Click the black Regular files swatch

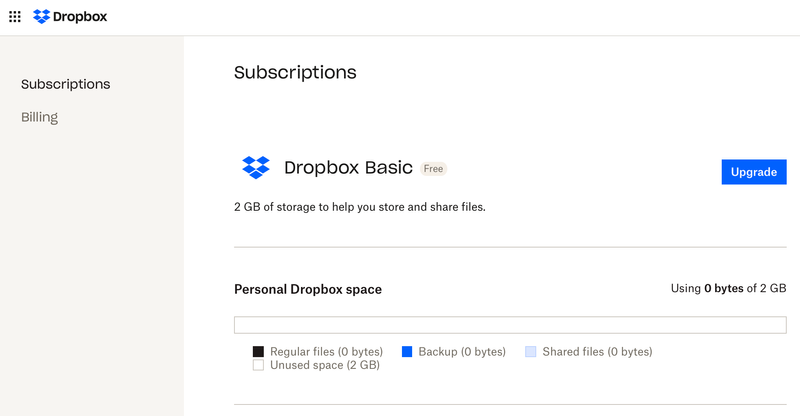[x=258, y=352]
